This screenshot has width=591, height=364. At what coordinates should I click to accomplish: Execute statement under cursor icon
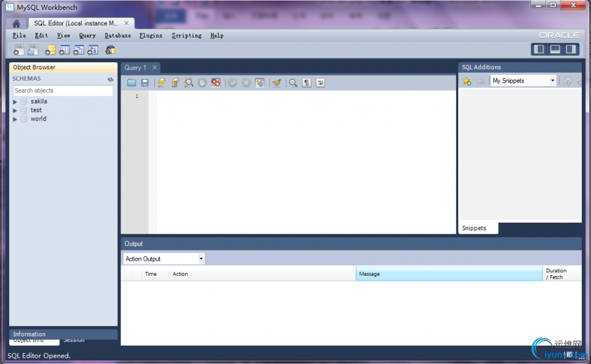pyautogui.click(x=175, y=82)
